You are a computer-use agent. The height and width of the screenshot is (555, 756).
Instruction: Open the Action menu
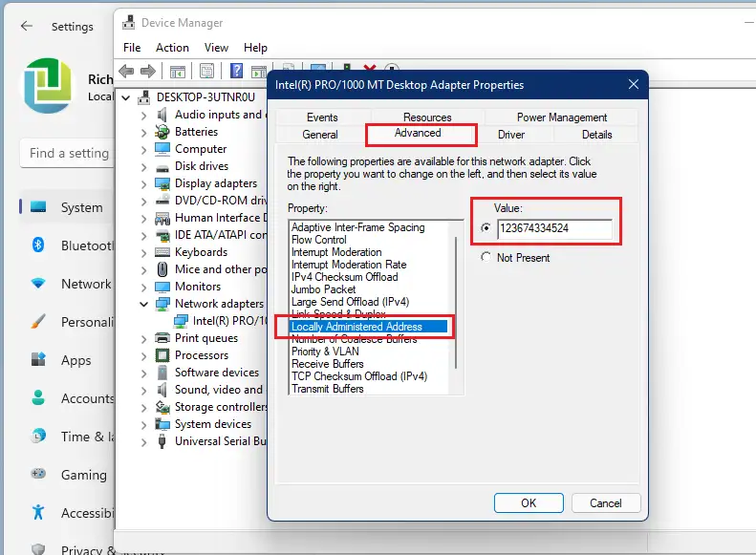[x=172, y=48]
